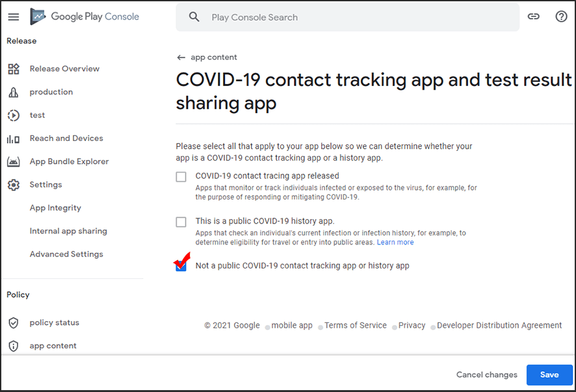Image resolution: width=576 pixels, height=392 pixels.
Task: Open Advanced Settings in the sidebar
Action: [66, 254]
